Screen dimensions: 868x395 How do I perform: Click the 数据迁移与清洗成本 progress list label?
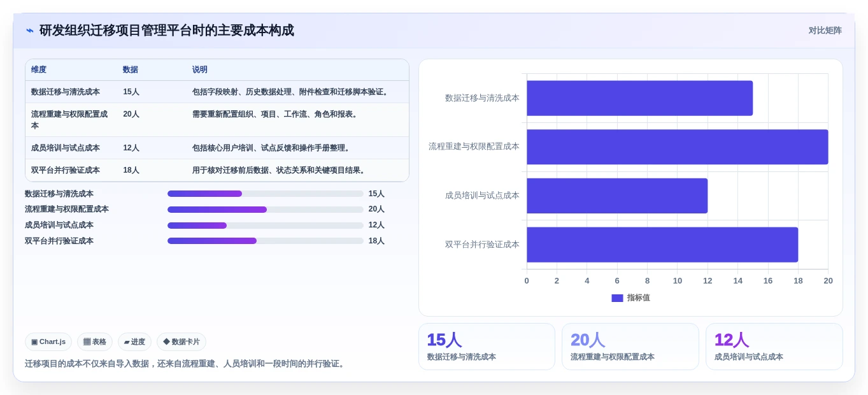59,194
